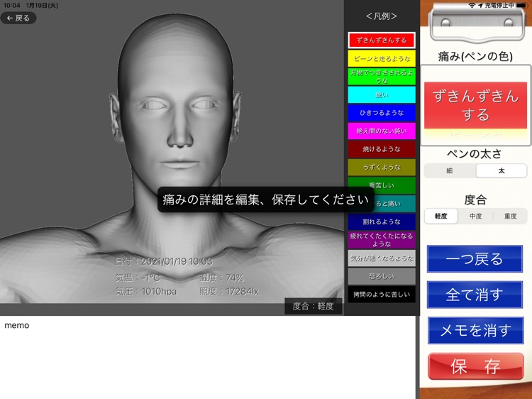Choose the navy 割れるような swatch

coord(382,222)
